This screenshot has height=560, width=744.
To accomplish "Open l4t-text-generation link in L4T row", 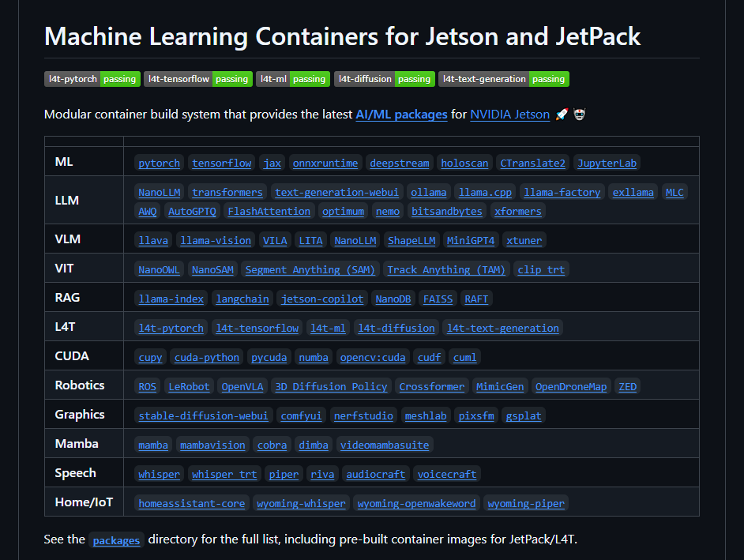I will pos(503,329).
